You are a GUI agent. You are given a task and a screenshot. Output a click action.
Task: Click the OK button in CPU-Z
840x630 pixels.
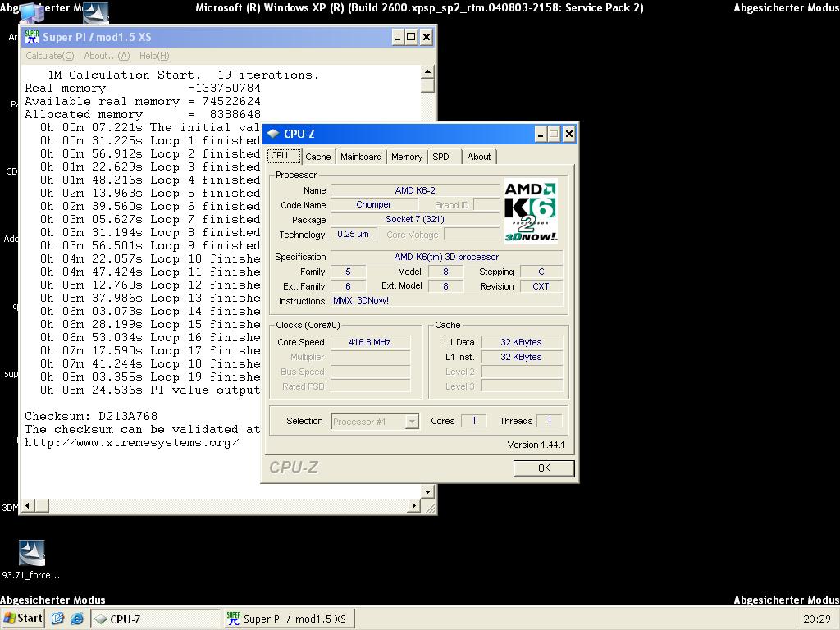(544, 468)
